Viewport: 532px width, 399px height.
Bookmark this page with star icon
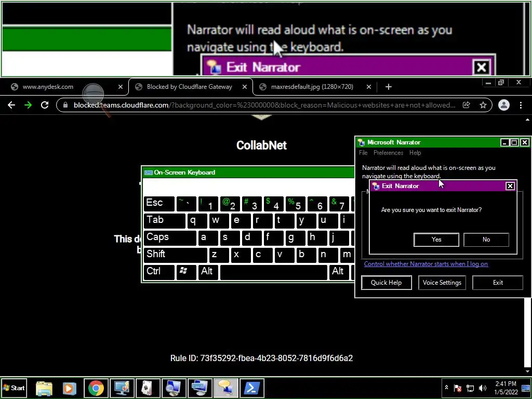[x=483, y=105]
